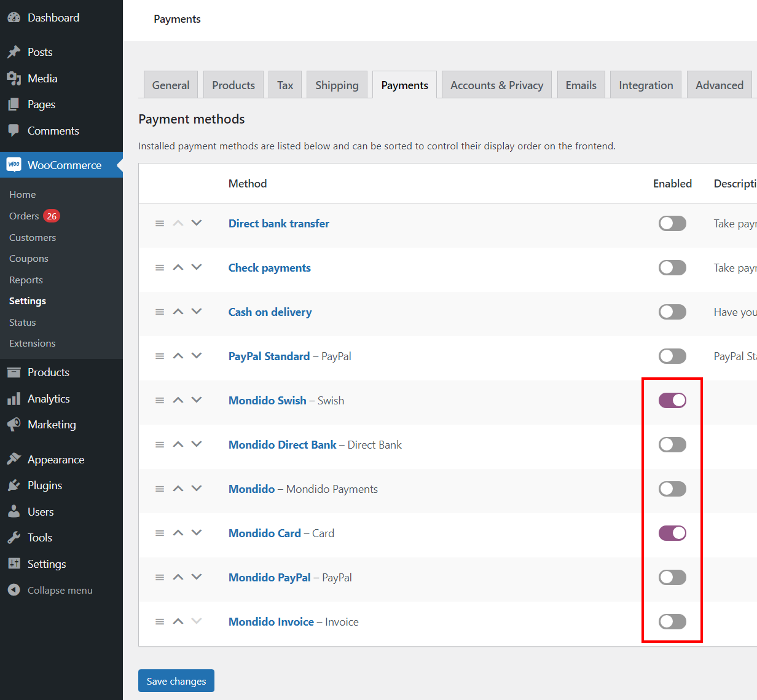757x700 pixels.
Task: Move Mondido Swish down with chevron
Action: click(x=197, y=400)
